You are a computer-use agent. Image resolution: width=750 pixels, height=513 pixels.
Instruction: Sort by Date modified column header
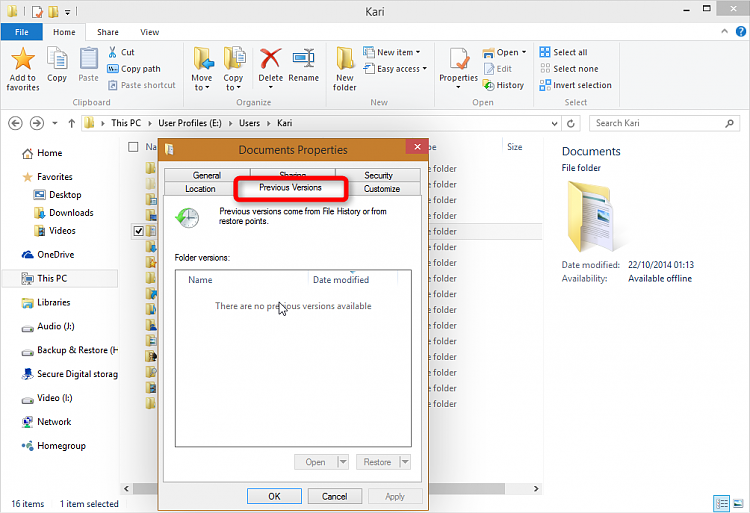pos(341,280)
